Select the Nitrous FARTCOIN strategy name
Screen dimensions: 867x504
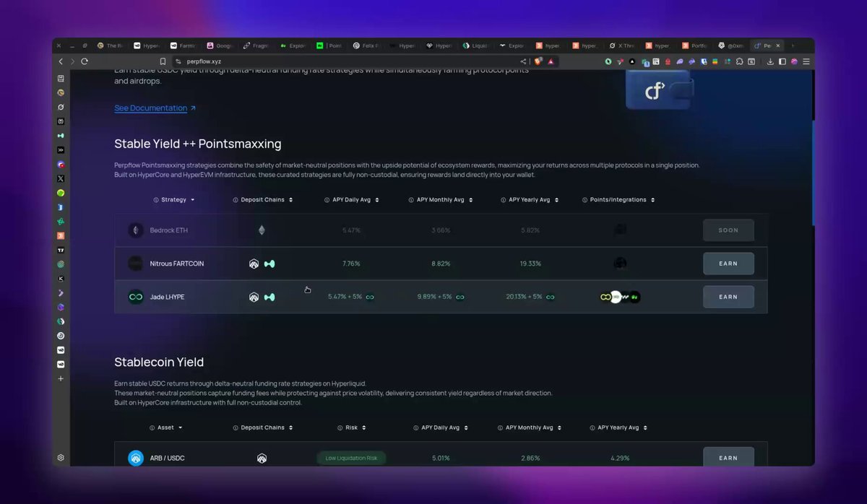pos(177,264)
